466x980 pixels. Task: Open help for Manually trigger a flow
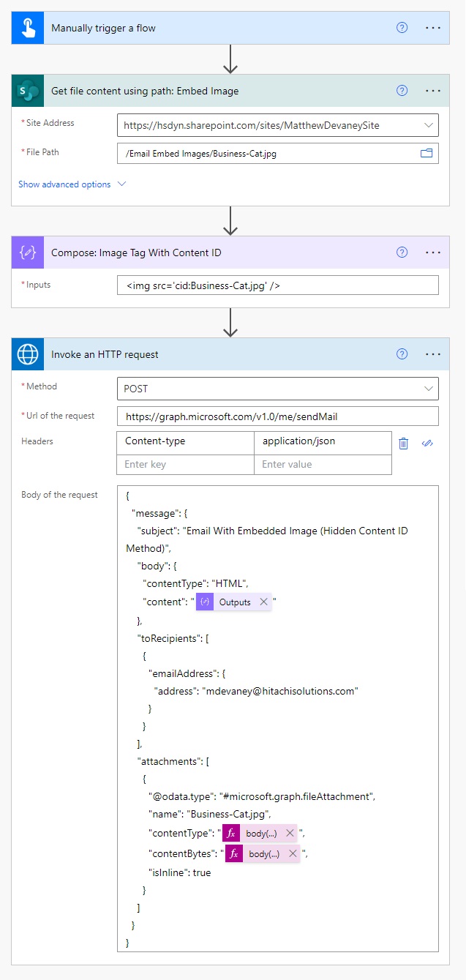pyautogui.click(x=402, y=28)
